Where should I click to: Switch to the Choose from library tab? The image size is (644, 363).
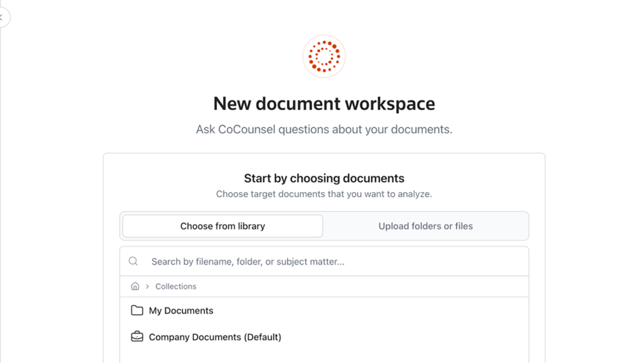click(x=222, y=226)
